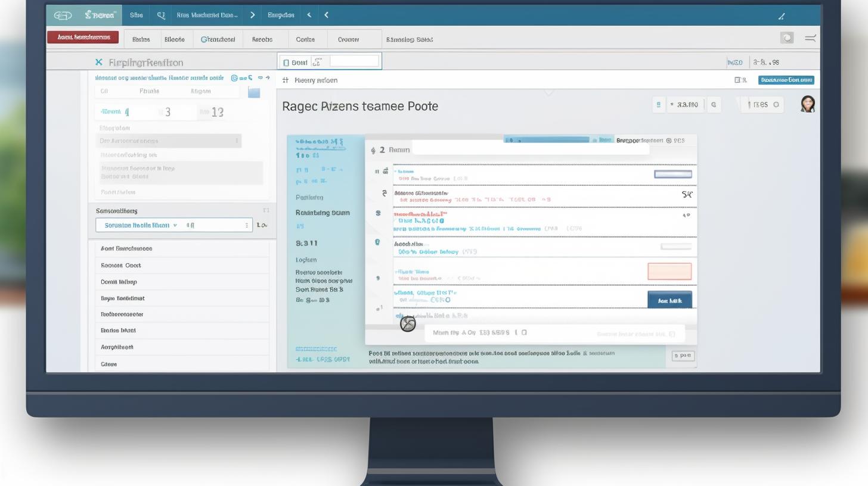Click the small blue square icon in left panel
The image size is (868, 486).
click(x=254, y=92)
